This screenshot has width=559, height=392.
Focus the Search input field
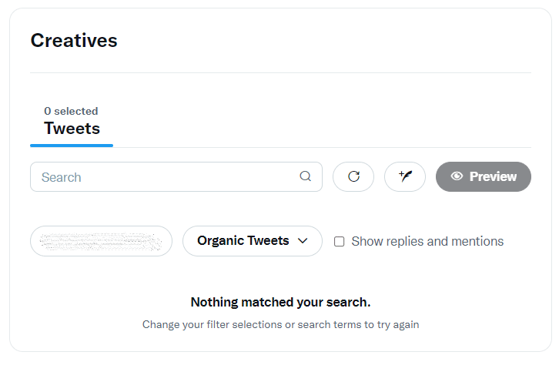[x=176, y=176]
